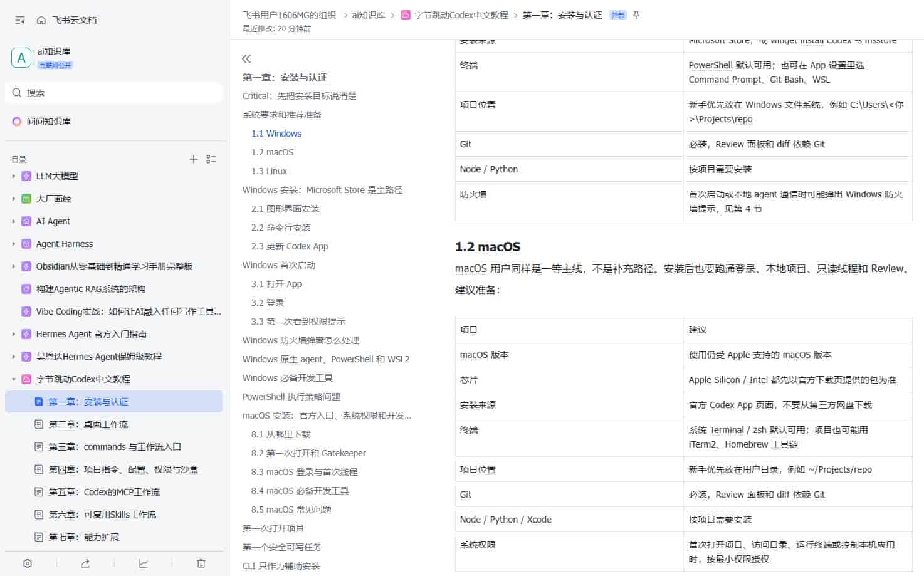Image resolution: width=924 pixels, height=576 pixels.
Task: Add a new document with plus icon
Action: point(194,159)
